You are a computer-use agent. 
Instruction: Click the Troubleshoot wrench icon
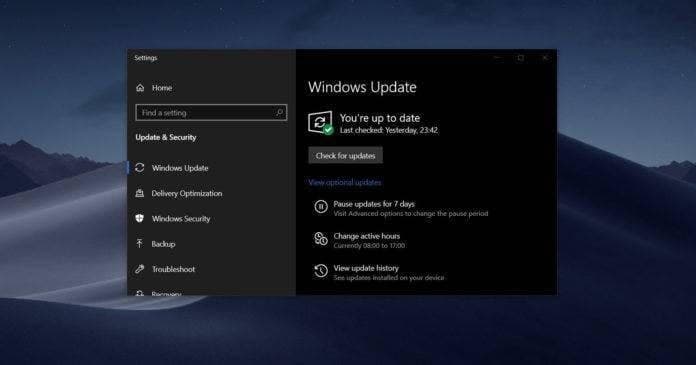[x=140, y=269]
